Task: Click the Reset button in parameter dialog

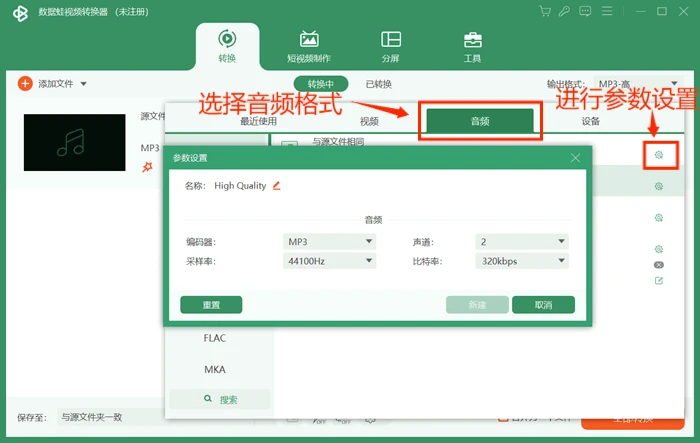Action: 211,305
